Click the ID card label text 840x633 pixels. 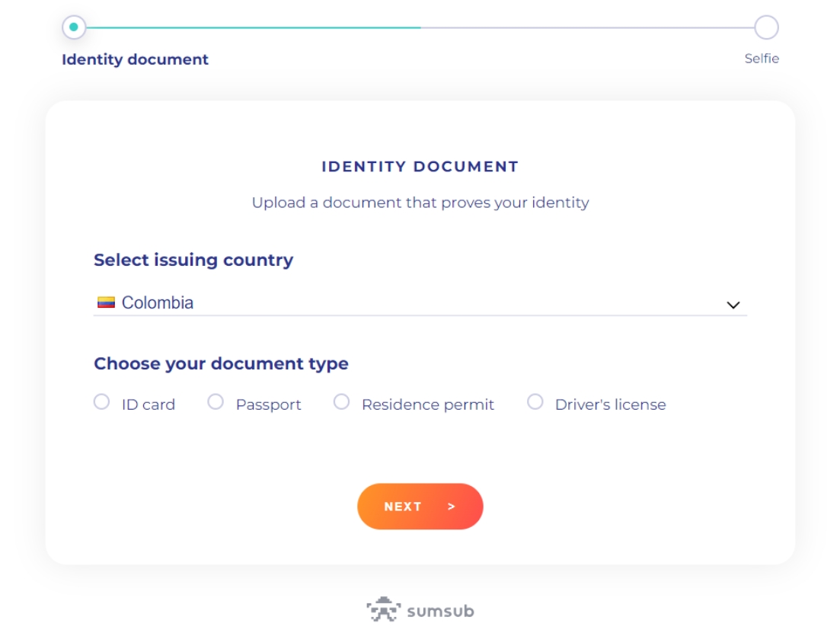coord(149,404)
